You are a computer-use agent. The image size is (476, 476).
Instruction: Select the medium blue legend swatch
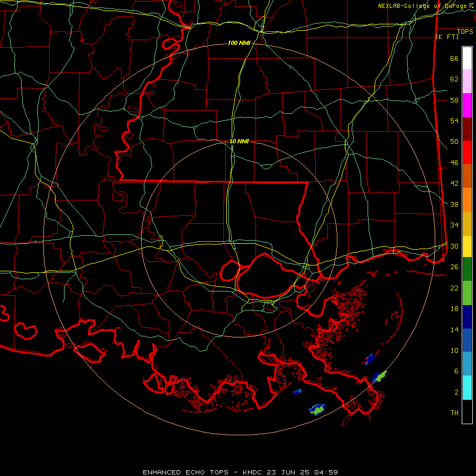click(467, 340)
